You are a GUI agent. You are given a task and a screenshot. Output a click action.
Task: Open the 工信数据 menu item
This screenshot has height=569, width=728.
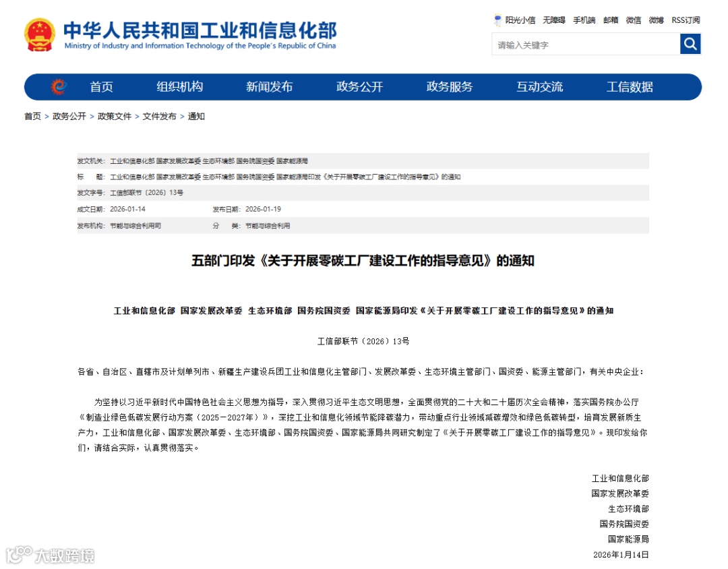630,87
